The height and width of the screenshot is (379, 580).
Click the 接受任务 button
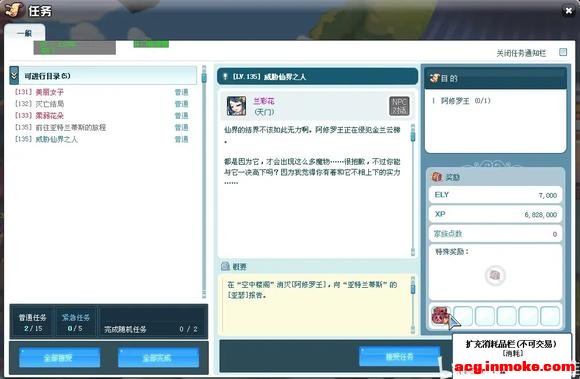coord(399,356)
